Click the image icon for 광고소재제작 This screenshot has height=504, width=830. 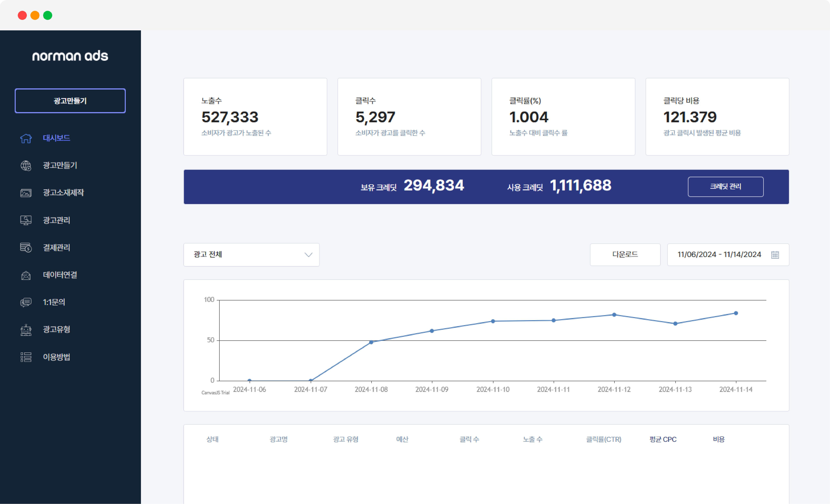26,193
